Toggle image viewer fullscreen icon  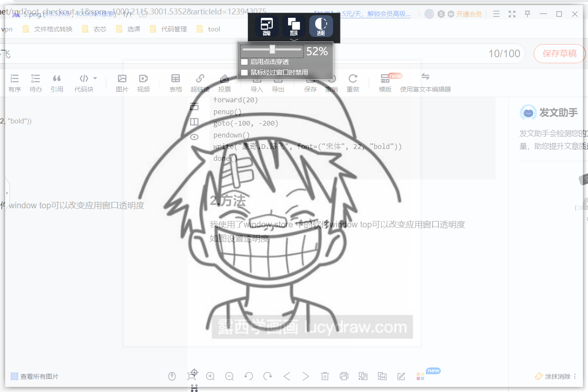click(512, 14)
